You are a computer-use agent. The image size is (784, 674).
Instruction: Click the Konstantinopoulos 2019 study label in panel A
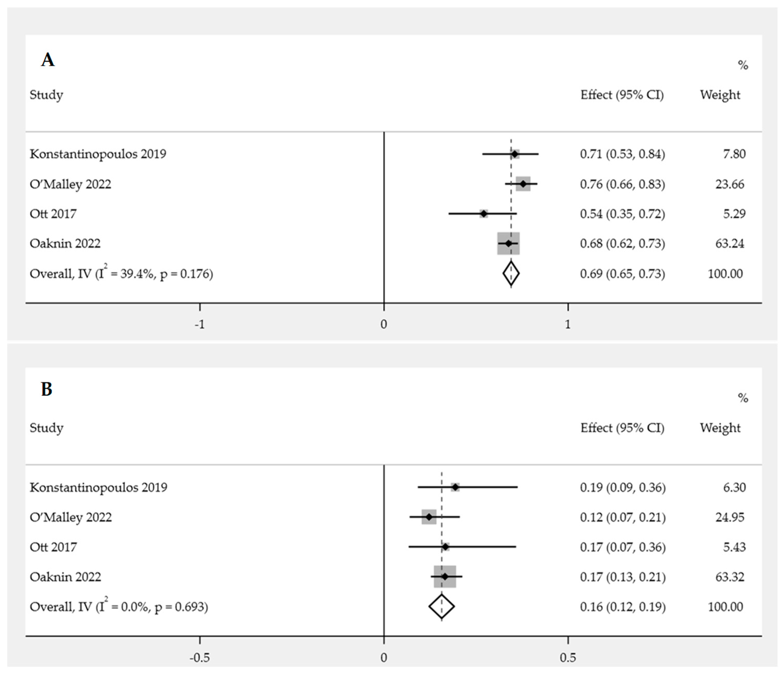(98, 154)
